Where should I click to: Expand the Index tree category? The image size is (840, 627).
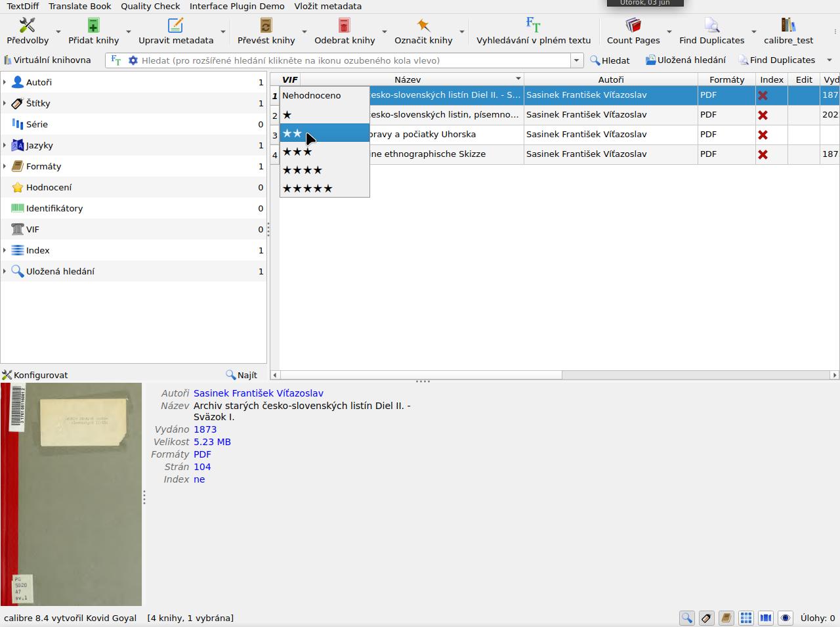pyautogui.click(x=5, y=250)
